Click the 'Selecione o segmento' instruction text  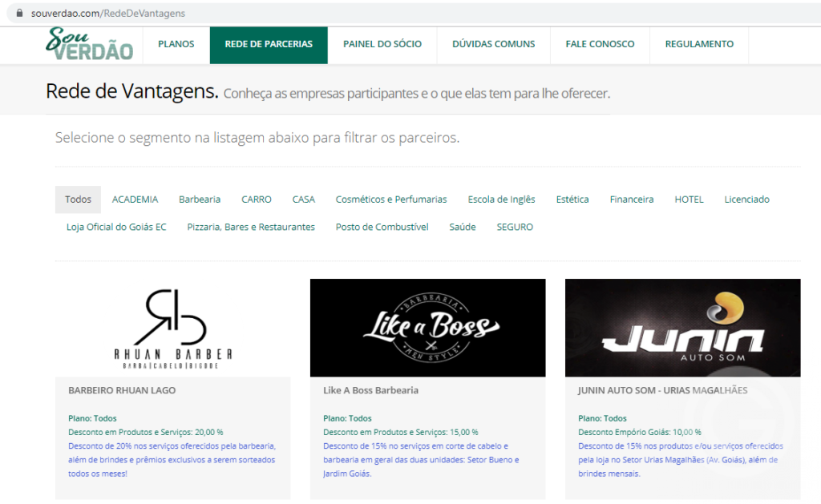pyautogui.click(x=257, y=138)
